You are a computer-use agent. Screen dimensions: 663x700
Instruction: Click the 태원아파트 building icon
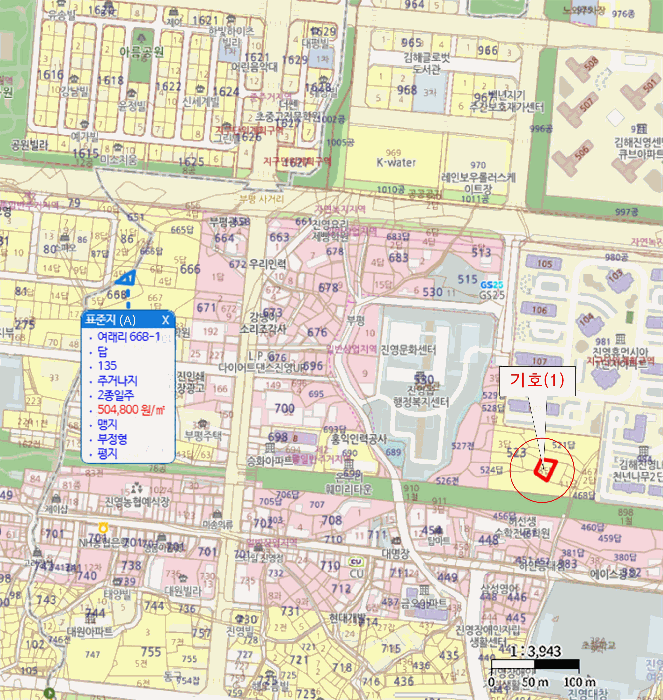89,618
